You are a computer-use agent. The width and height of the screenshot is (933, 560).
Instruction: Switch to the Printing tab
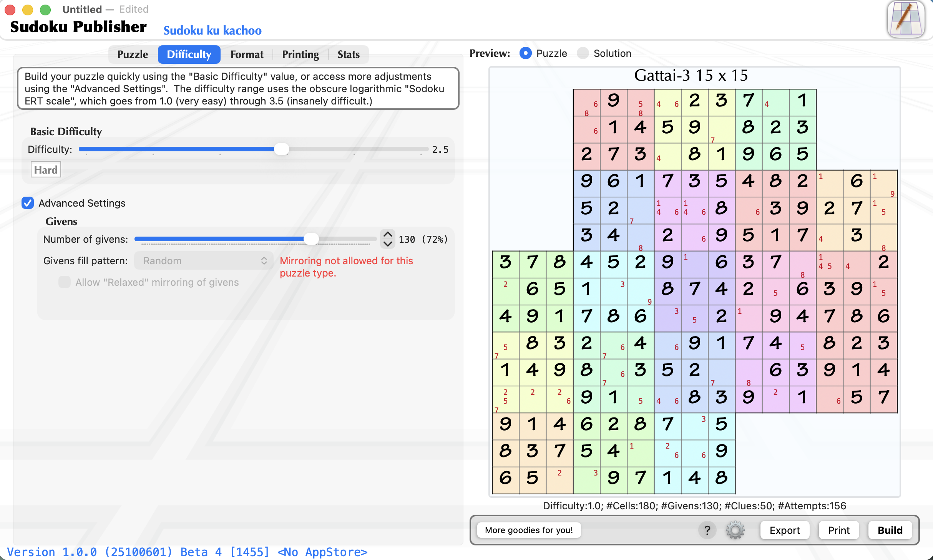click(300, 55)
